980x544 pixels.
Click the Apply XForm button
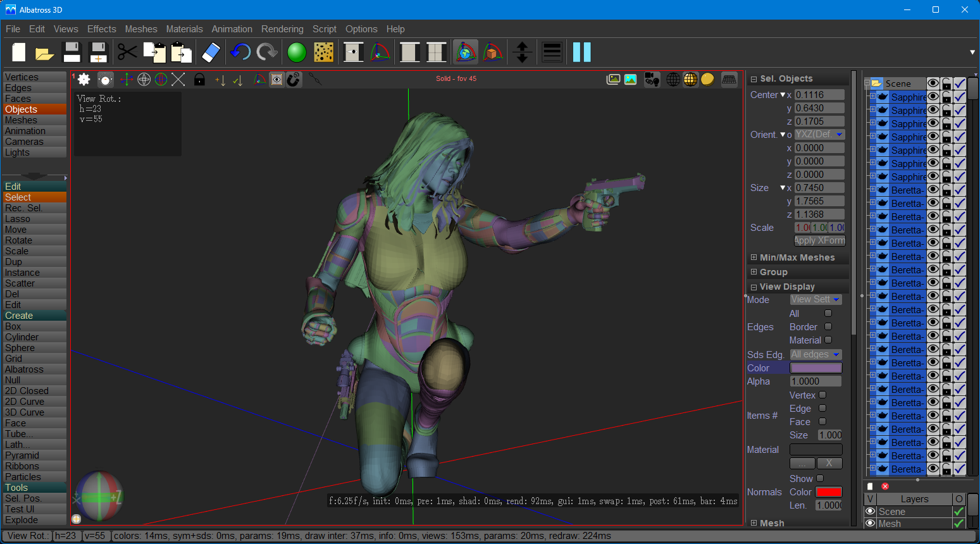click(819, 240)
